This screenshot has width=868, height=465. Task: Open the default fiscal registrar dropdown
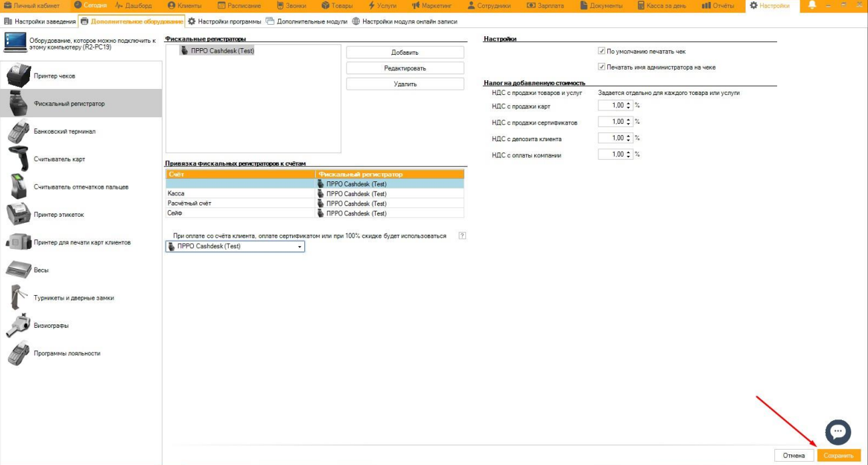click(300, 247)
